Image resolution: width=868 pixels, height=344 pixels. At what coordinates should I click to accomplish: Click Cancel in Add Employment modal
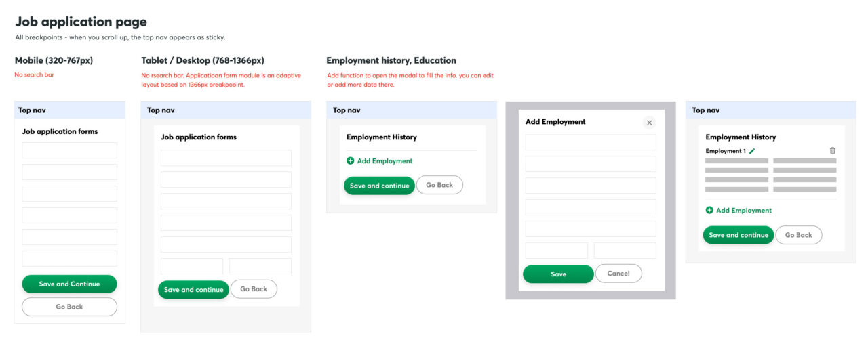618,274
